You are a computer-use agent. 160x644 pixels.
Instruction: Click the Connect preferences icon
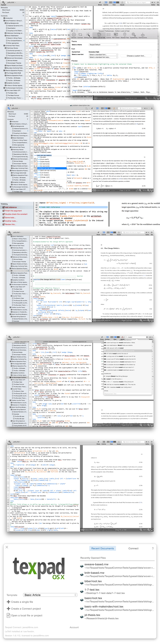coord(80,35)
